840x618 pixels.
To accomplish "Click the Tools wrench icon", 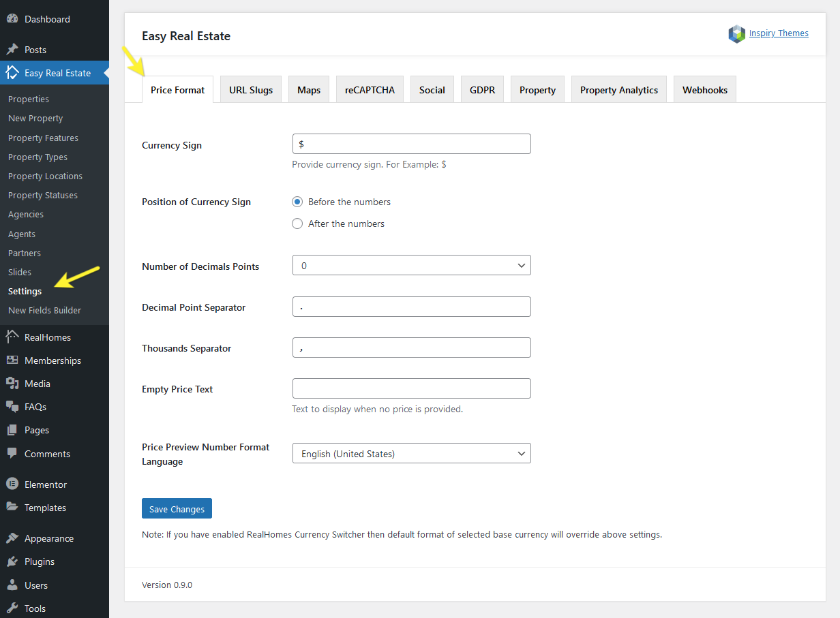I will pos(12,608).
